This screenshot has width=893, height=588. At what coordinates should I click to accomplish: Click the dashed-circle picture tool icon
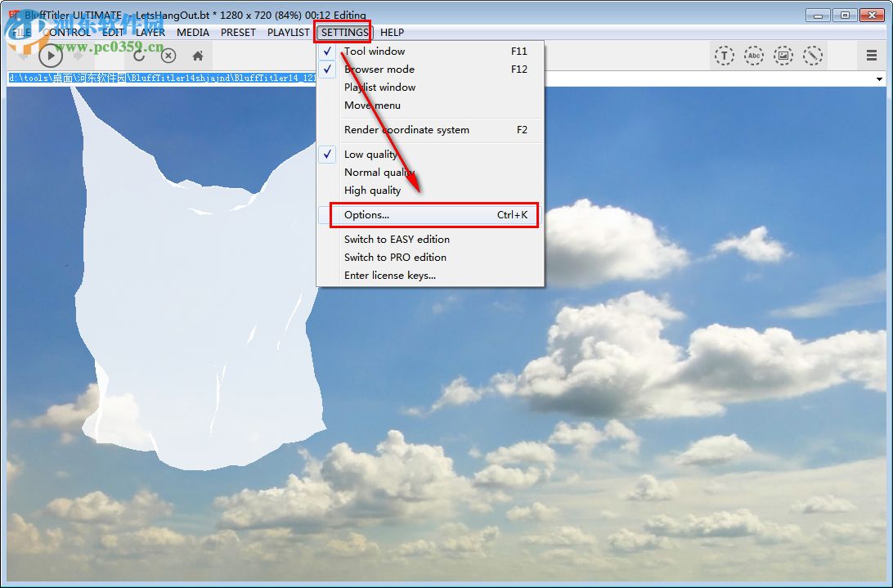click(x=783, y=56)
